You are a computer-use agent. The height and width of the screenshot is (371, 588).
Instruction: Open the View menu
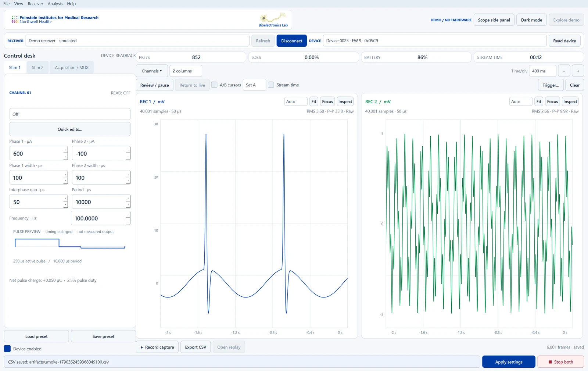[x=19, y=4]
